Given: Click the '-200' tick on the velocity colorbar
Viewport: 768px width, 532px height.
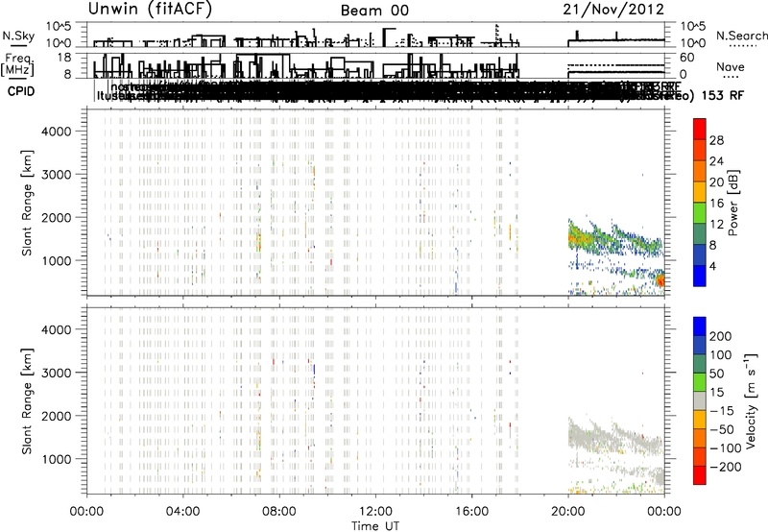Looking at the screenshot, I should pos(724,467).
